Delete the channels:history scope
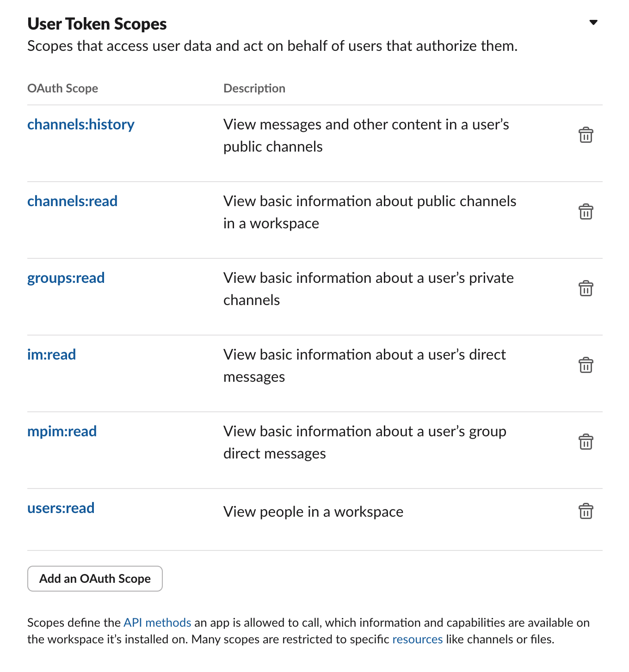 click(x=586, y=135)
